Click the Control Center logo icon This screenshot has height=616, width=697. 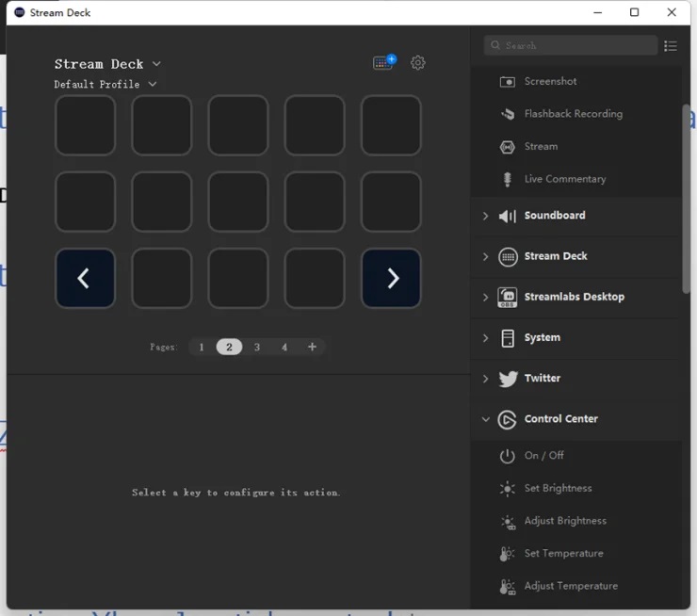pos(507,419)
